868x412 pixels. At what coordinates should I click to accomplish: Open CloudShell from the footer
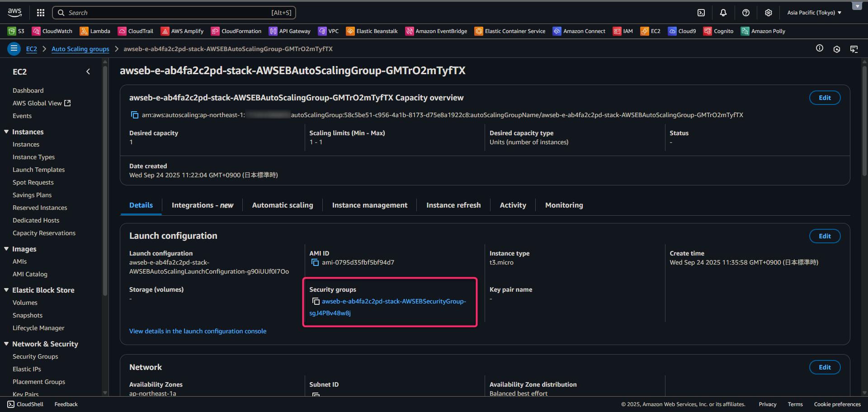tap(25, 404)
